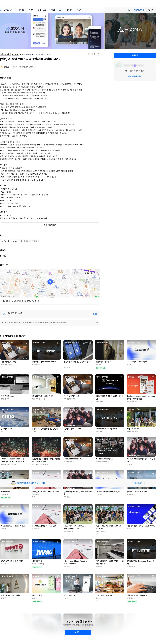Bookmark the 웹 서비스 기획자 card
This screenshot has width=156, height=644.
[x=26, y=410]
